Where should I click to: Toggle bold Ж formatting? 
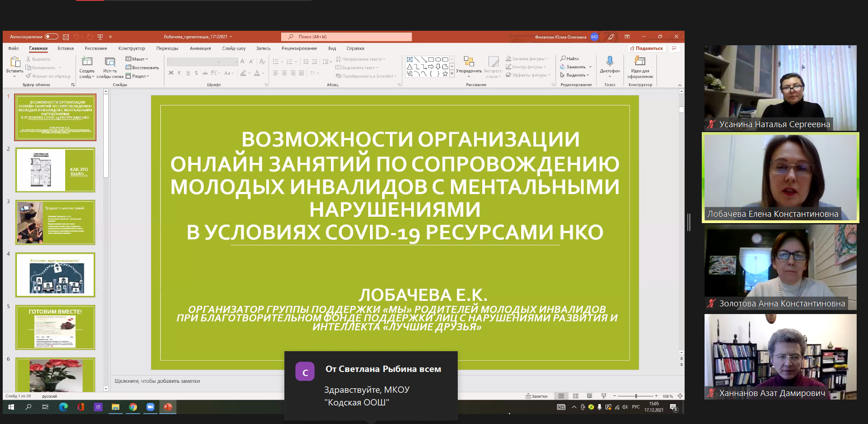click(171, 73)
